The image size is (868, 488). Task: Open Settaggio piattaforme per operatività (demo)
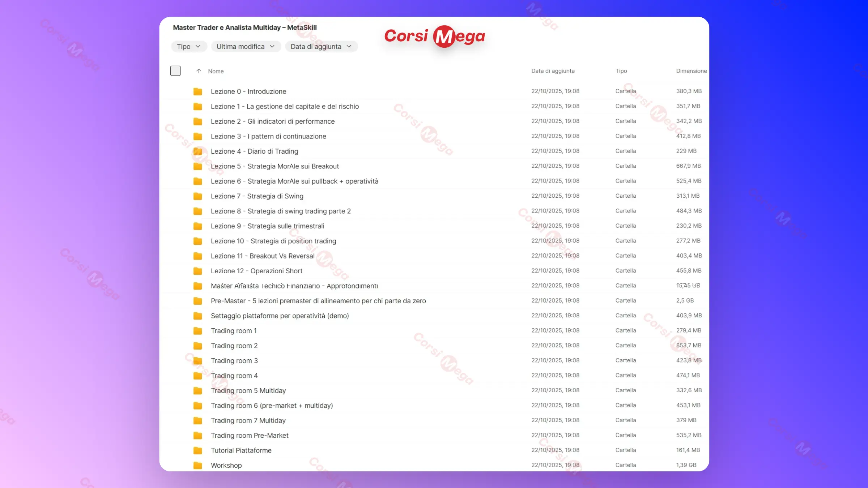(x=280, y=316)
